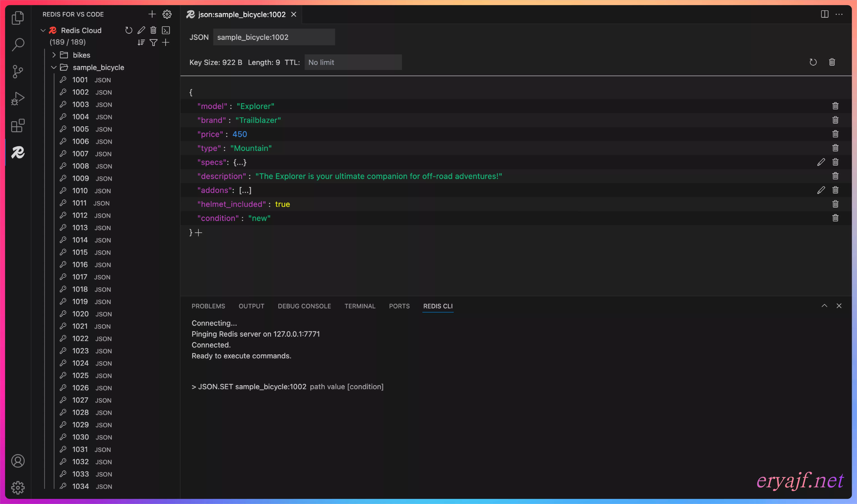
Task: Collapse the sample_bicycle folder
Action: coord(54,67)
